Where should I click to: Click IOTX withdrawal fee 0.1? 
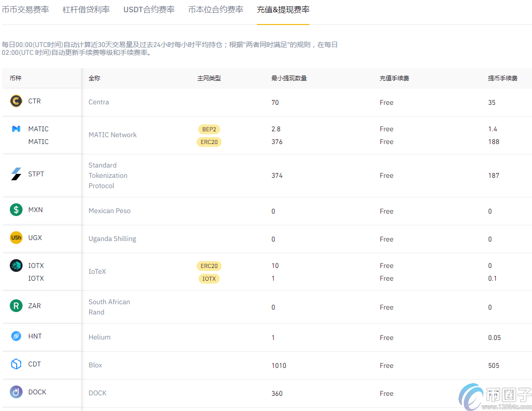(x=492, y=278)
